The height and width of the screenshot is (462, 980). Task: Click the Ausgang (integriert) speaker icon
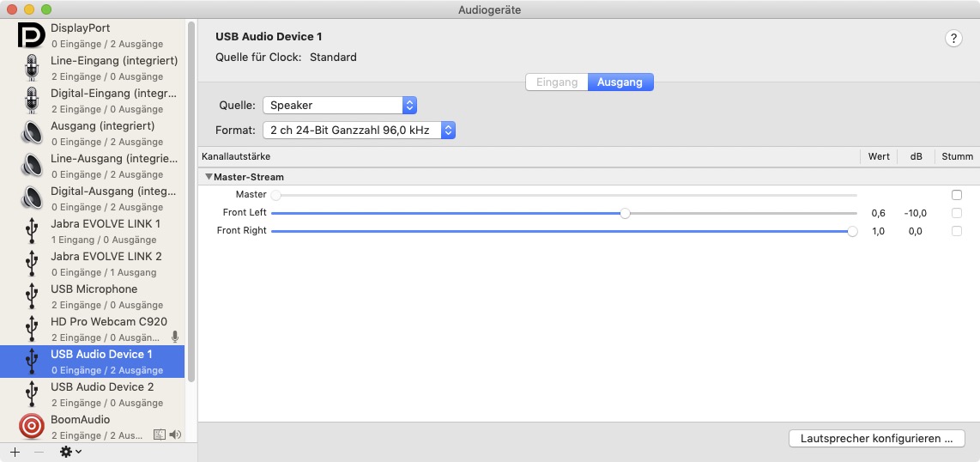(x=32, y=133)
